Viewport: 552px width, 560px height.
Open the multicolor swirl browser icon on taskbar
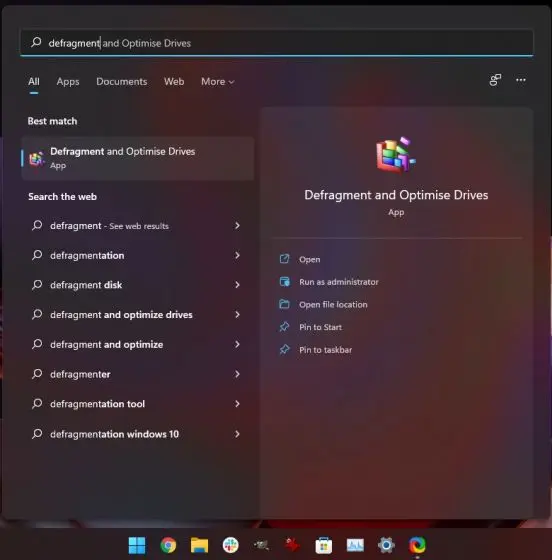[x=417, y=545]
